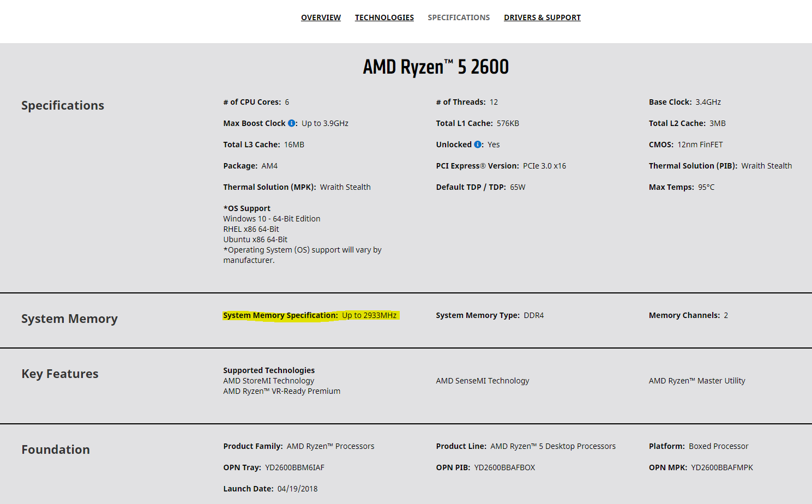Click the 'Memory Channels: 2' entry
Viewport: 812px width, 504px height.
click(688, 315)
